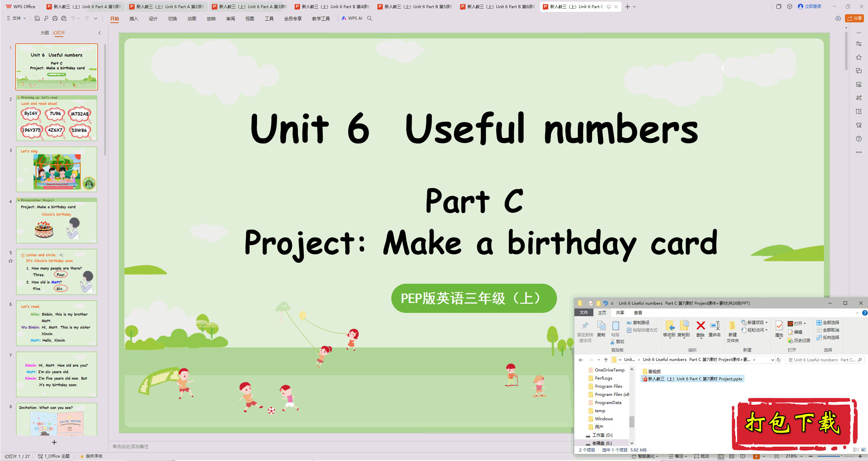The image size is (868, 461).
Task: Click the Save icon in WPS toolbar
Action: 37,18
